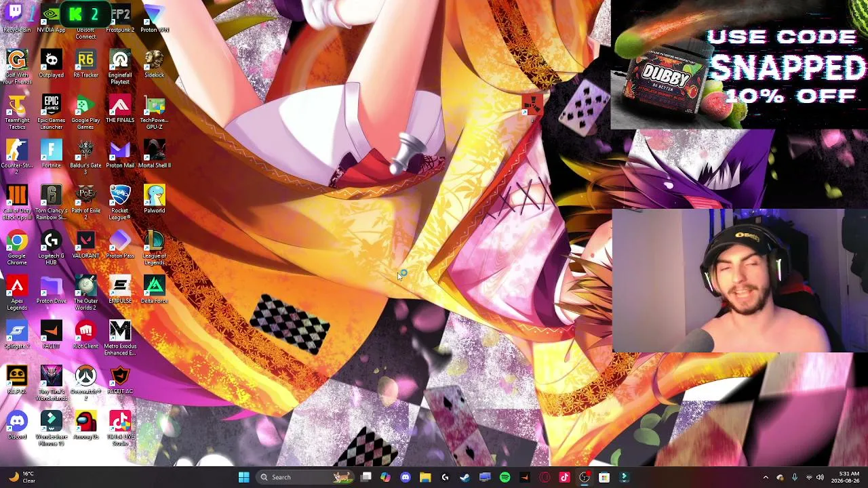
Task: Select the Enginefall Playtest desktop icon
Action: [x=120, y=68]
